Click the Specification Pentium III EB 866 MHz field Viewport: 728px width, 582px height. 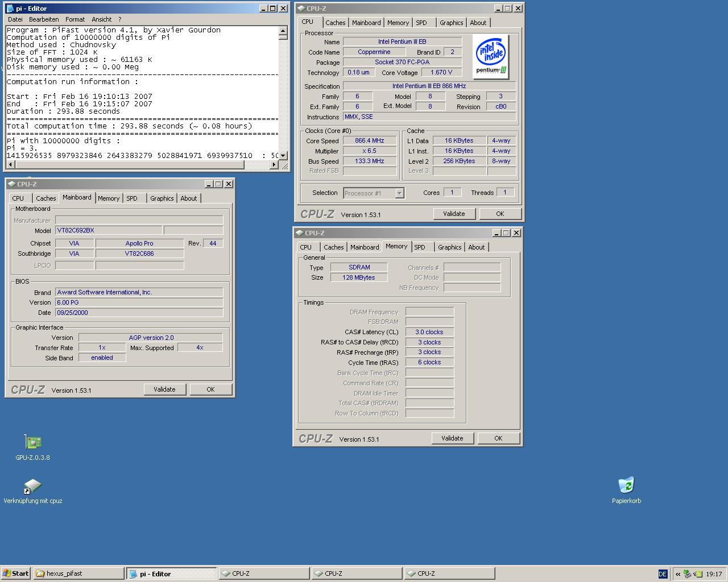coord(429,86)
